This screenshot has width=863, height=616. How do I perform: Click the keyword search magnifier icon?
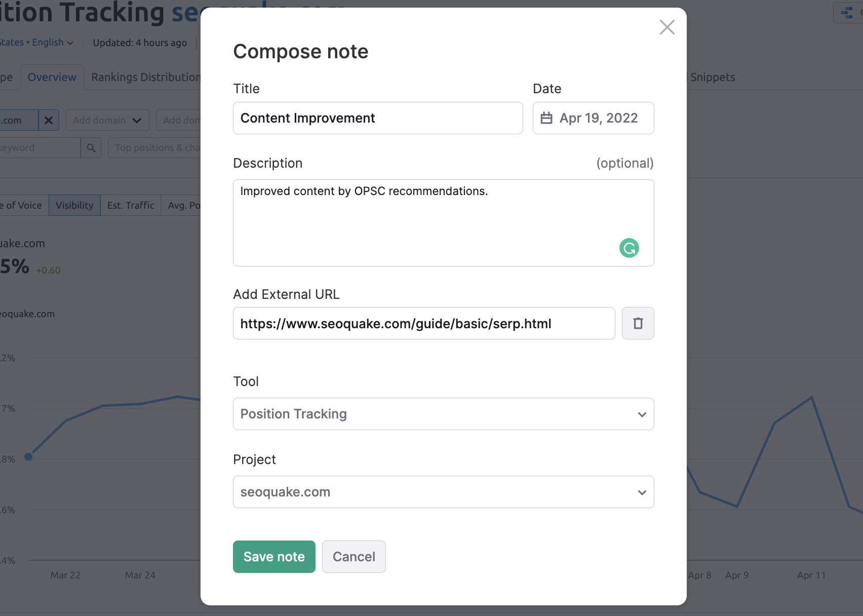tap(91, 147)
